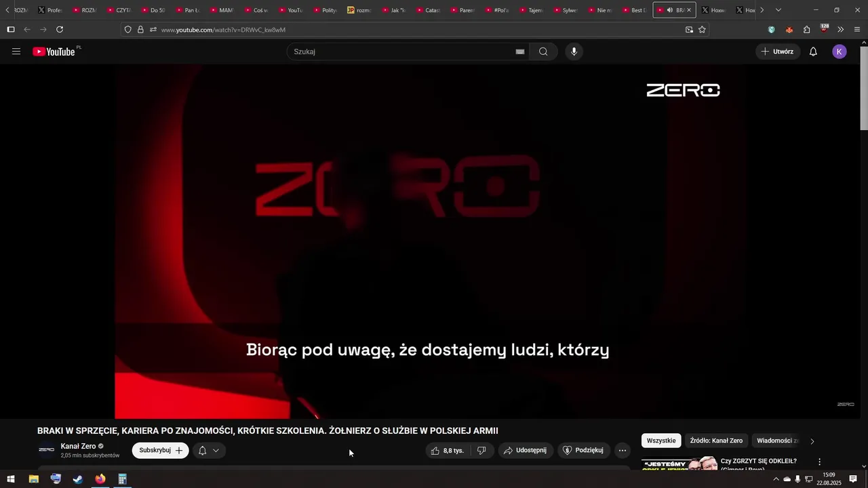Go forward using browser forward arrow
This screenshot has width=868, height=488.
tap(43, 29)
